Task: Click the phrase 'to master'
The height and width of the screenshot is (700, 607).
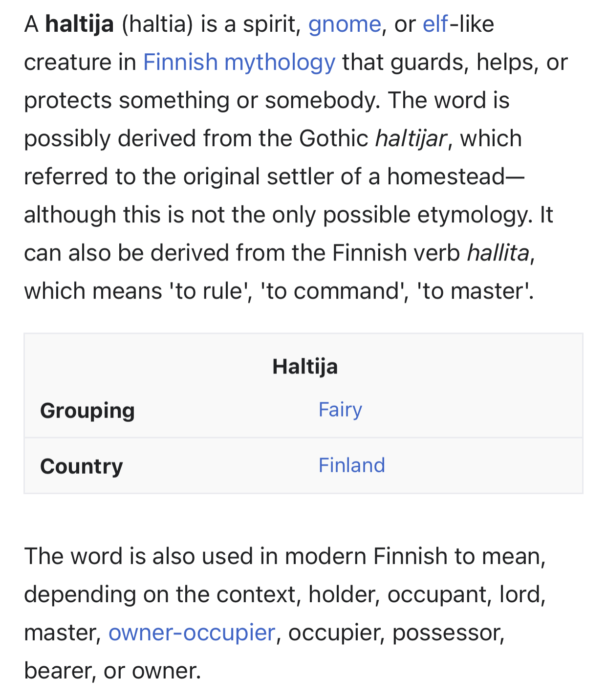Action: tap(474, 291)
